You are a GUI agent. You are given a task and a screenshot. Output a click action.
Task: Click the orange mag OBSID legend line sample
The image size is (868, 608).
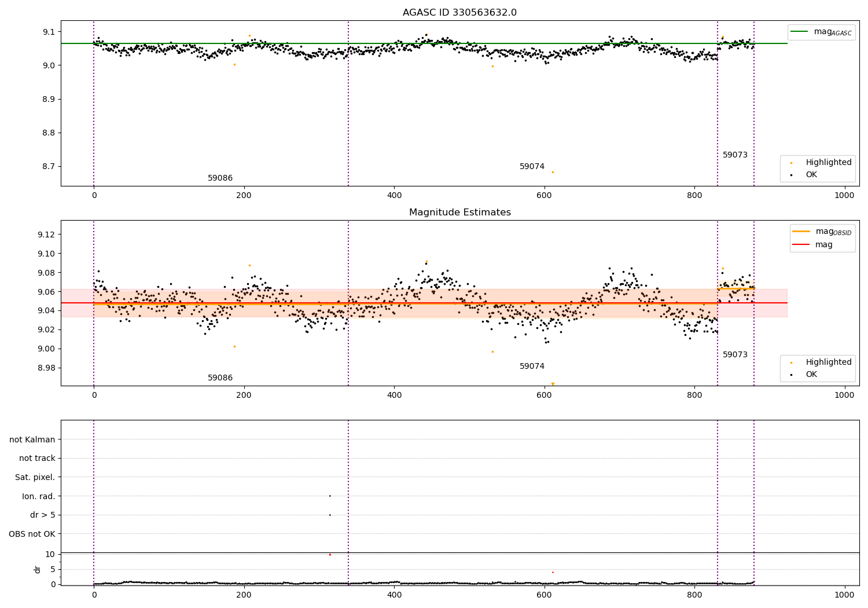point(801,232)
